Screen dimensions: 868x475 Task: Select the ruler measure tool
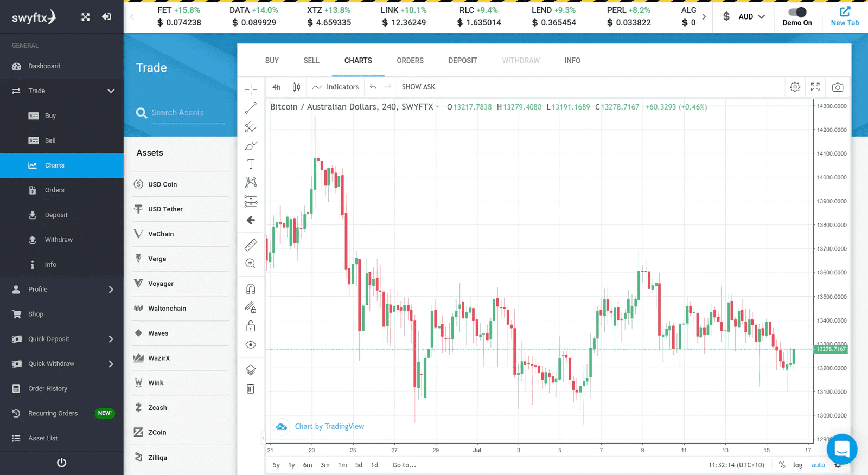(251, 245)
